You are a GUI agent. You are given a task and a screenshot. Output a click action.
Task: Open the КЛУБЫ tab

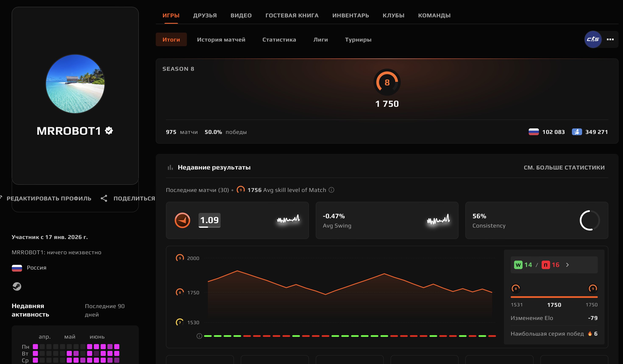coord(393,15)
